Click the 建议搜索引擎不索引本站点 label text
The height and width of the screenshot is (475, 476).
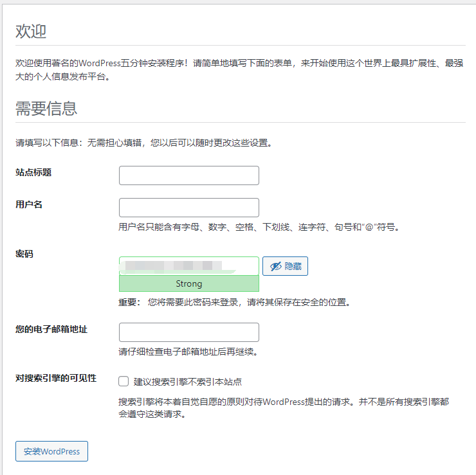(188, 382)
